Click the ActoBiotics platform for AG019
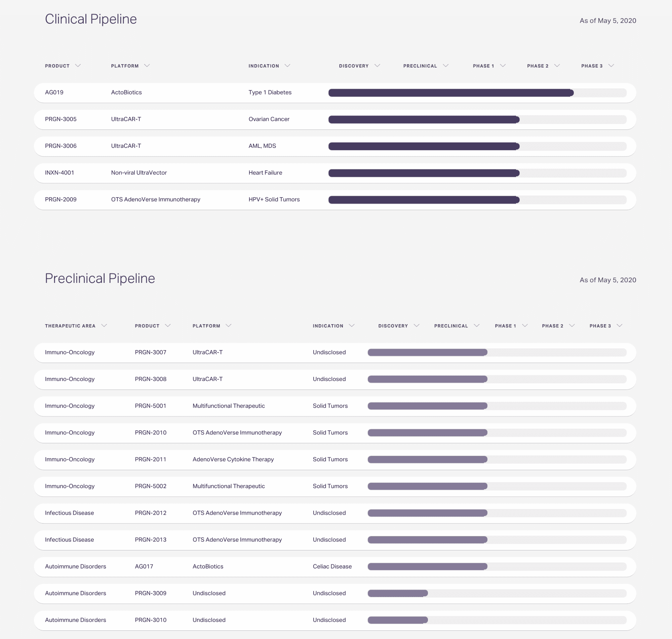Viewport: 672px width, 639px height. pyautogui.click(x=126, y=92)
